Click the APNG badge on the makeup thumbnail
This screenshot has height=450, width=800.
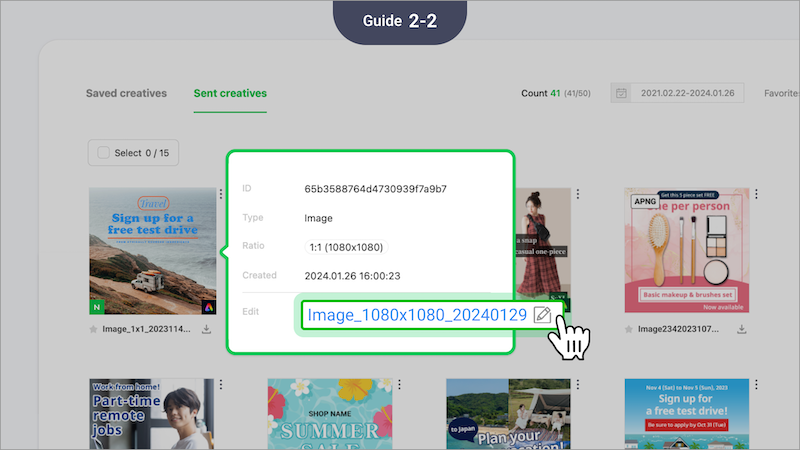pyautogui.click(x=645, y=202)
